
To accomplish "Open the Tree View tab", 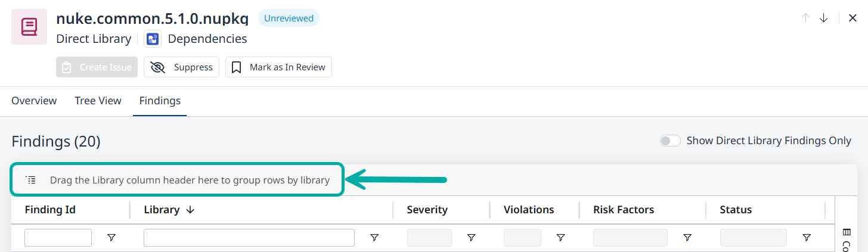I will (x=98, y=101).
